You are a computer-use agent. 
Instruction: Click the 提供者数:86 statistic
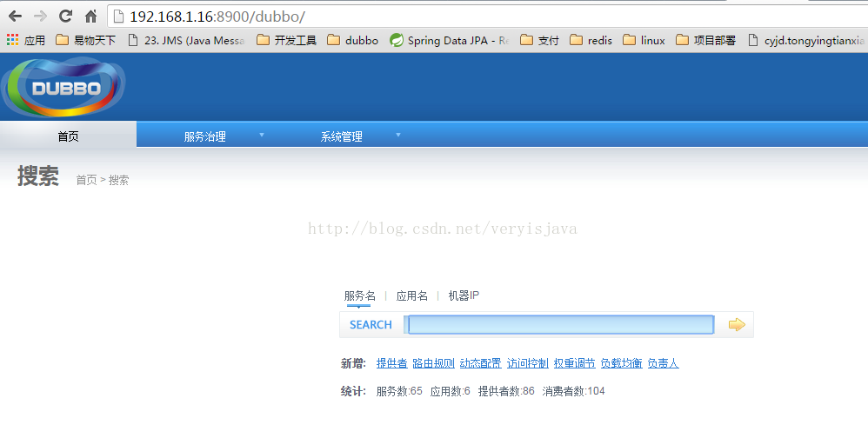tap(506, 391)
